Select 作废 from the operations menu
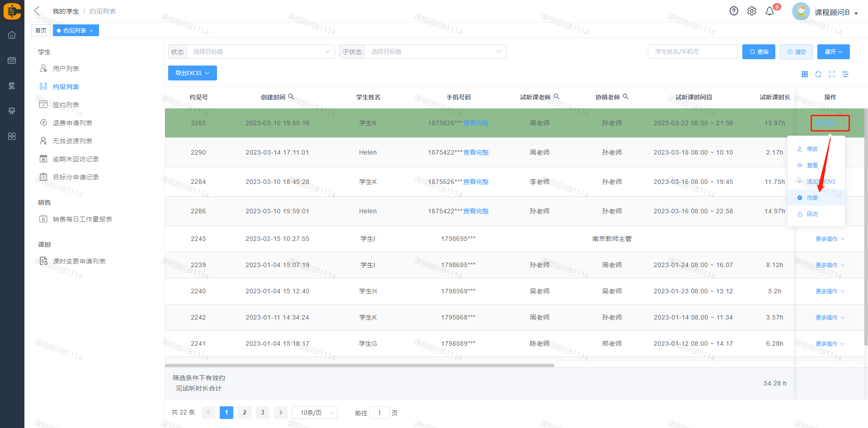Image resolution: width=868 pixels, height=428 pixels. click(x=812, y=198)
